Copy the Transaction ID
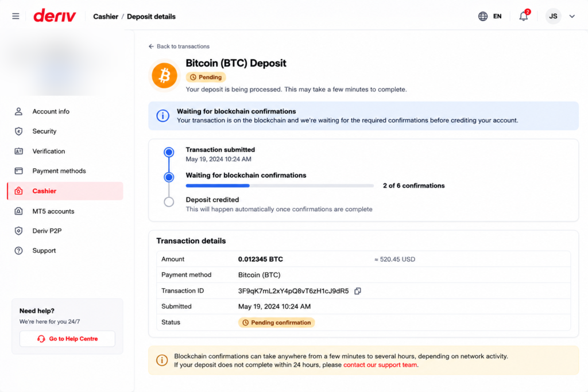 pyautogui.click(x=358, y=291)
